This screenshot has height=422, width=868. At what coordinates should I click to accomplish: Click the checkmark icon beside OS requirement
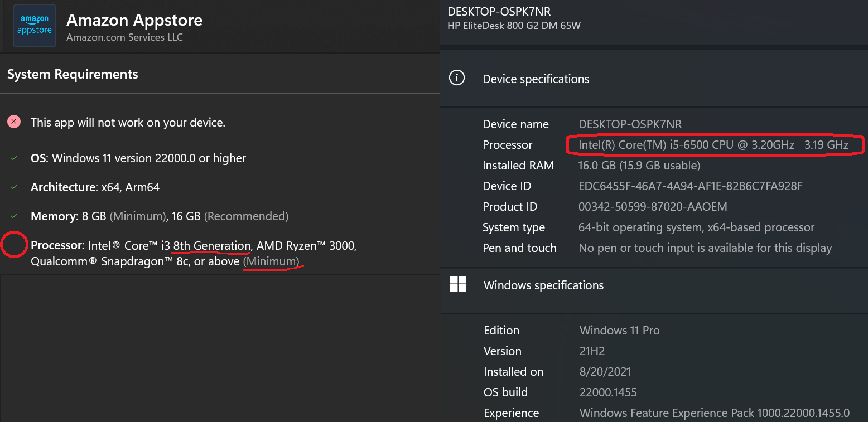[x=14, y=158]
